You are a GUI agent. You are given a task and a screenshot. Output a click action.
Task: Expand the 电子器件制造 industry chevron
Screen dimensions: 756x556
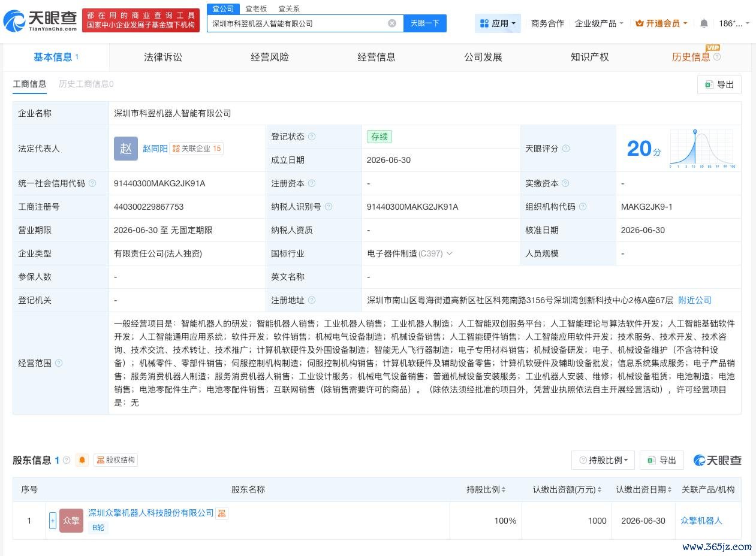[450, 253]
